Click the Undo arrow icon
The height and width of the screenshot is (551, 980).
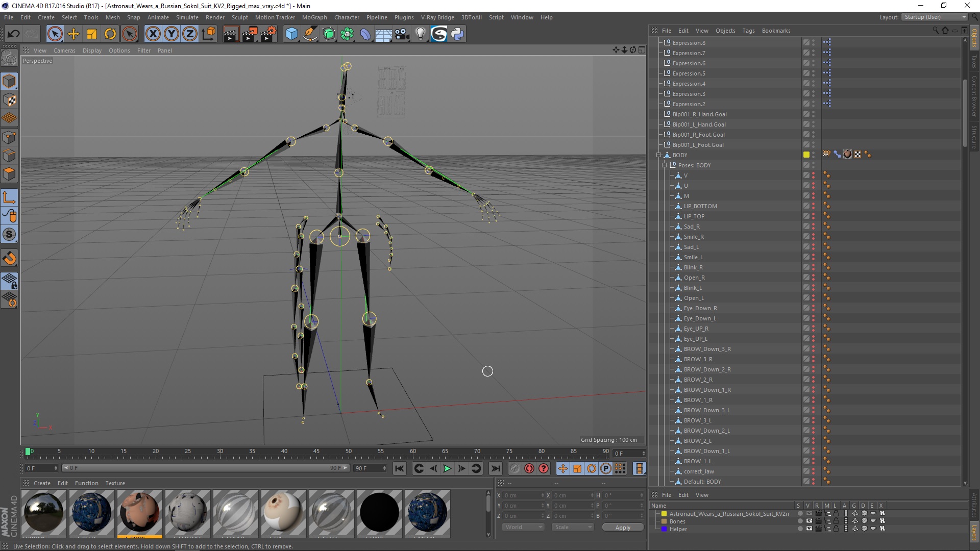pos(14,34)
